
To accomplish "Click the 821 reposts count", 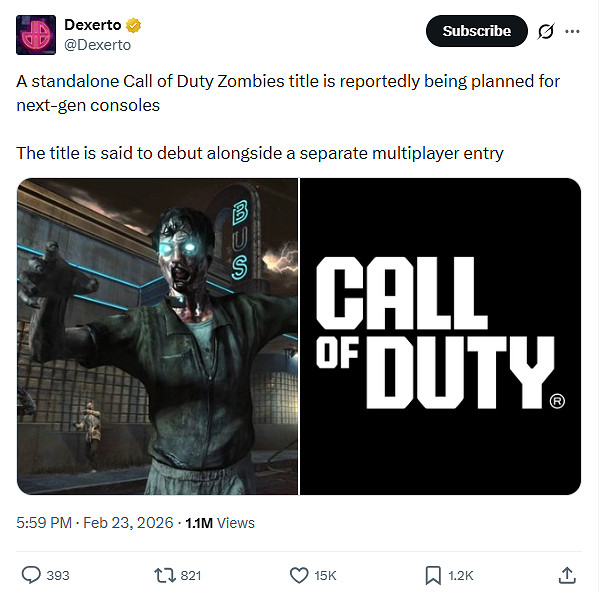I will (191, 576).
